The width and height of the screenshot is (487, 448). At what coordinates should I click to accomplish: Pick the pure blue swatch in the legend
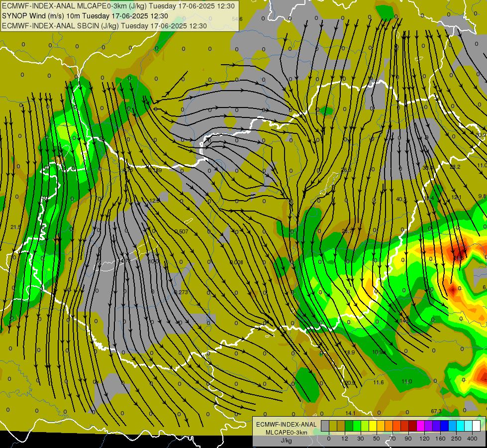(x=445, y=426)
